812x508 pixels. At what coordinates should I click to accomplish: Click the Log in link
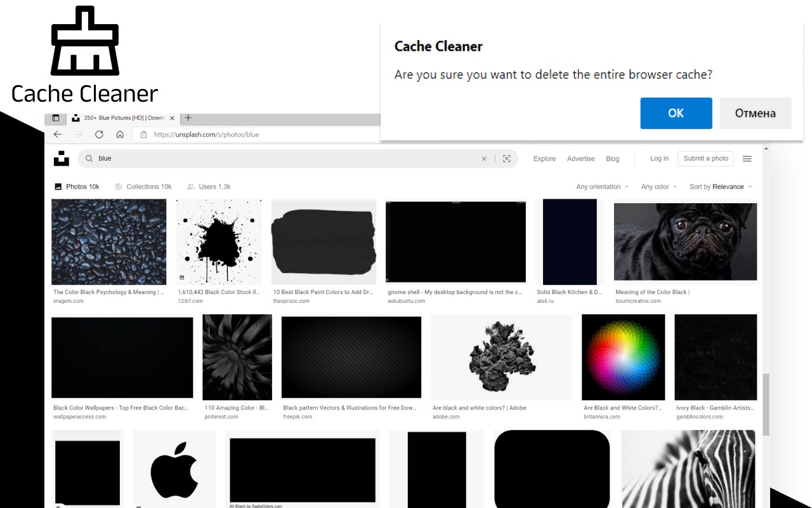tap(659, 159)
